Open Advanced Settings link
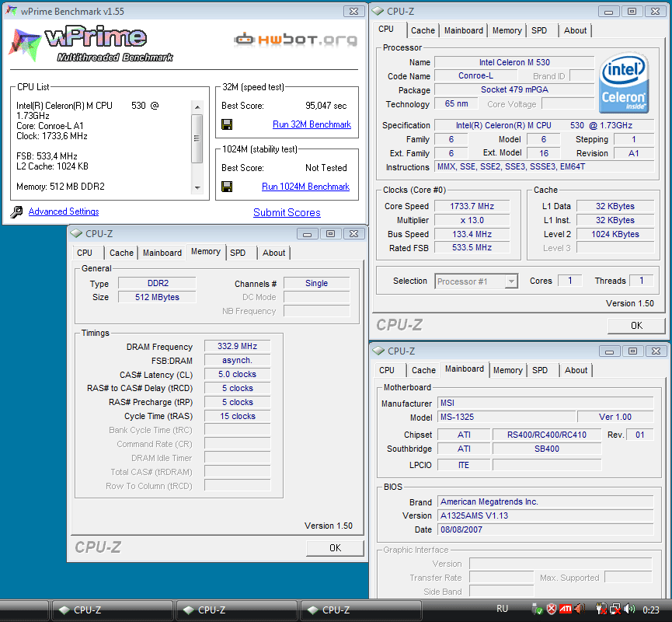Viewport: 672px width, 622px height. click(x=64, y=211)
